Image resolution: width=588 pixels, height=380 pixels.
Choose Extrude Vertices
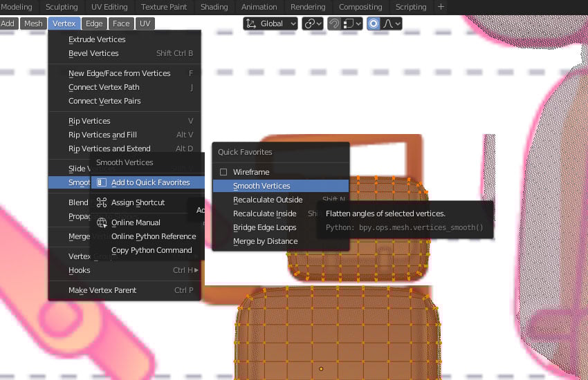(x=125, y=39)
